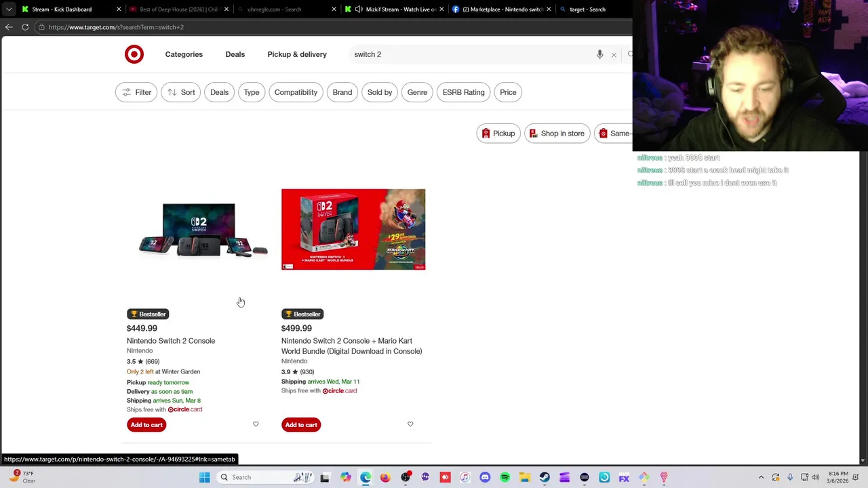Open File Explorer from taskbar
Screen dimensions: 868x488
[525, 477]
